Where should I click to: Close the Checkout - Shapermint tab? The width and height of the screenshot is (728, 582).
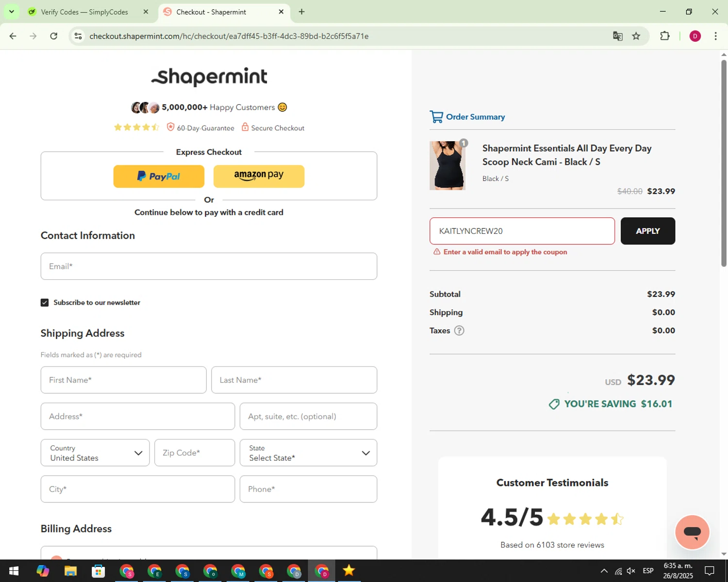pos(281,12)
